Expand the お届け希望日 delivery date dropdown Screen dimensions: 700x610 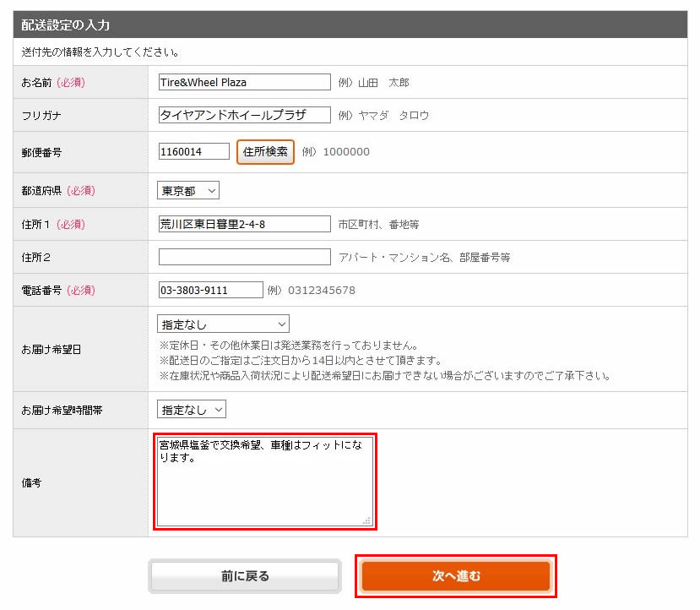[222, 323]
